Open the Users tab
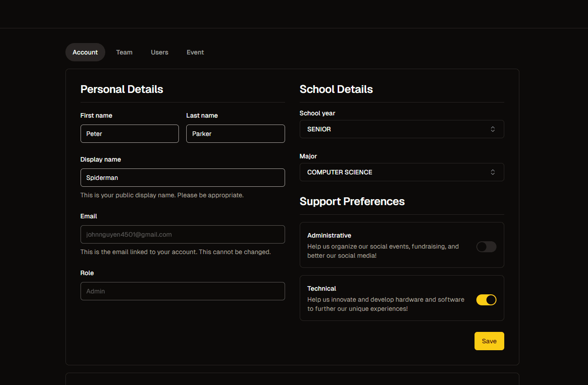588x385 pixels. click(x=160, y=52)
